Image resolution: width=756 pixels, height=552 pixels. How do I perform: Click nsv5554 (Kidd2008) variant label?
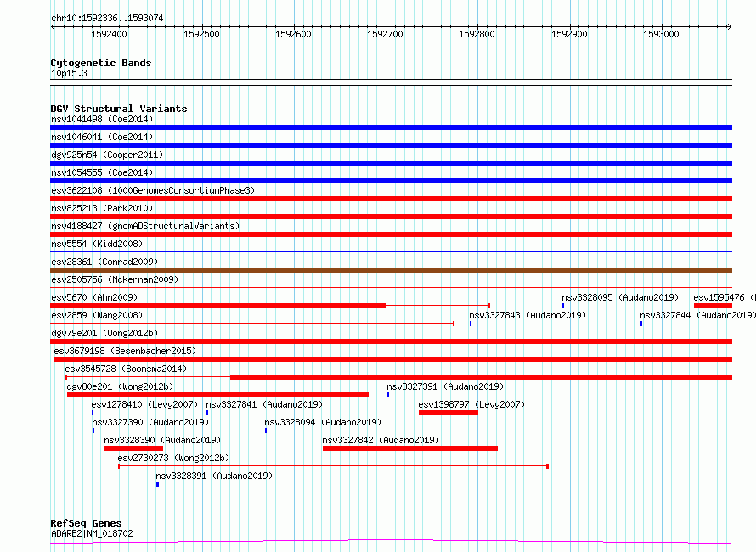coord(97,244)
